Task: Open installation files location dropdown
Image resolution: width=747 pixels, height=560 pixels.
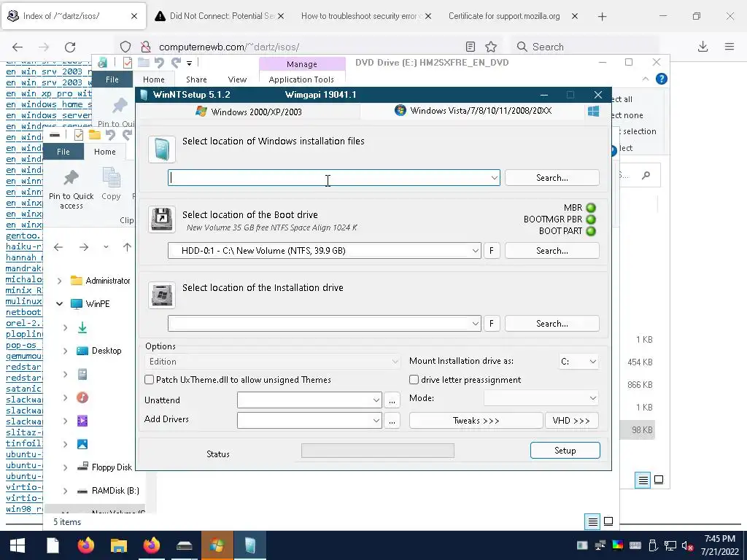Action: tap(494, 178)
